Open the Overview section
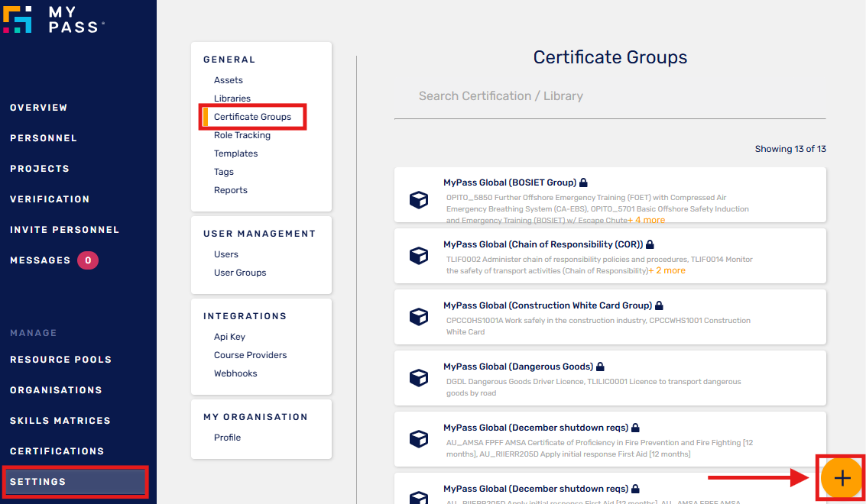 [39, 107]
